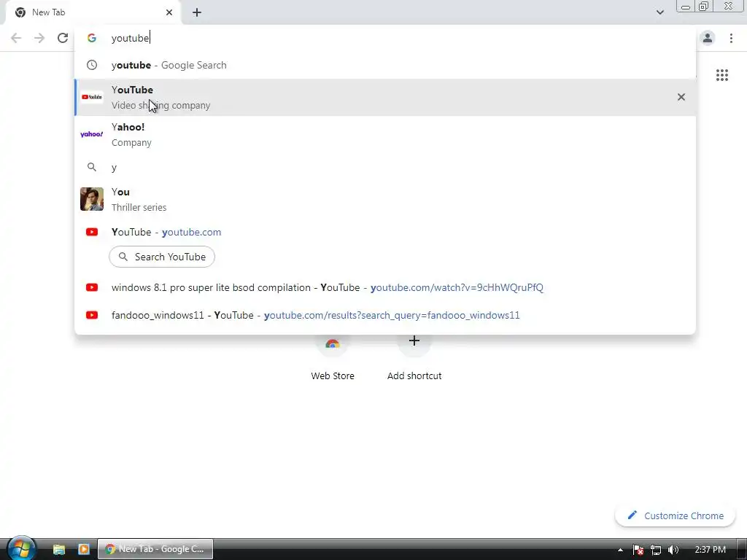Click New Tab - Google Chrome taskbar button

[x=155, y=549]
